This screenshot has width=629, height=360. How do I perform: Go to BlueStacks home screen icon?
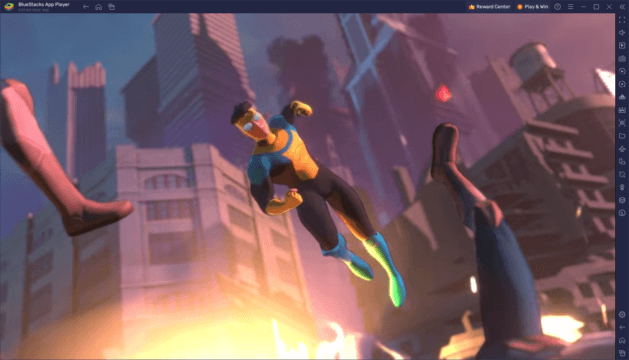click(x=99, y=7)
